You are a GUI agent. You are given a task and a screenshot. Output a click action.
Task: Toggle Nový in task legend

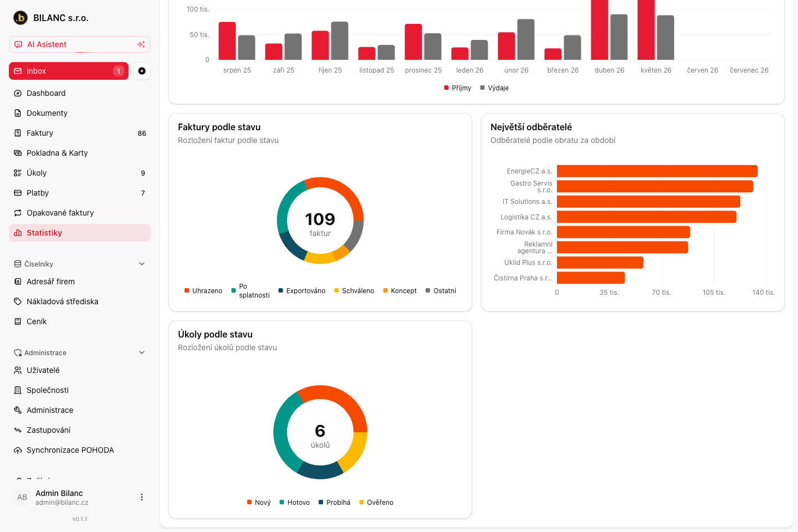[x=259, y=502]
